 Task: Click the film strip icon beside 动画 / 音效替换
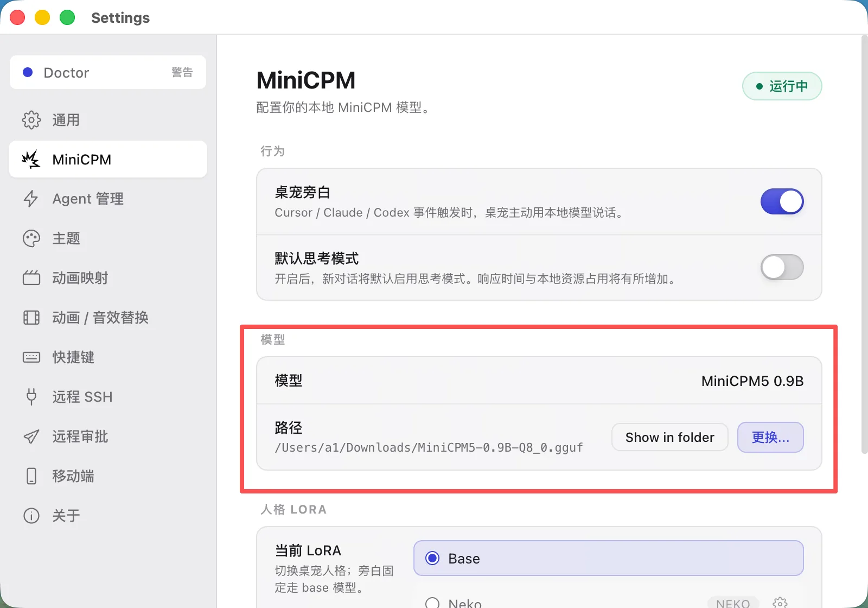click(x=31, y=318)
